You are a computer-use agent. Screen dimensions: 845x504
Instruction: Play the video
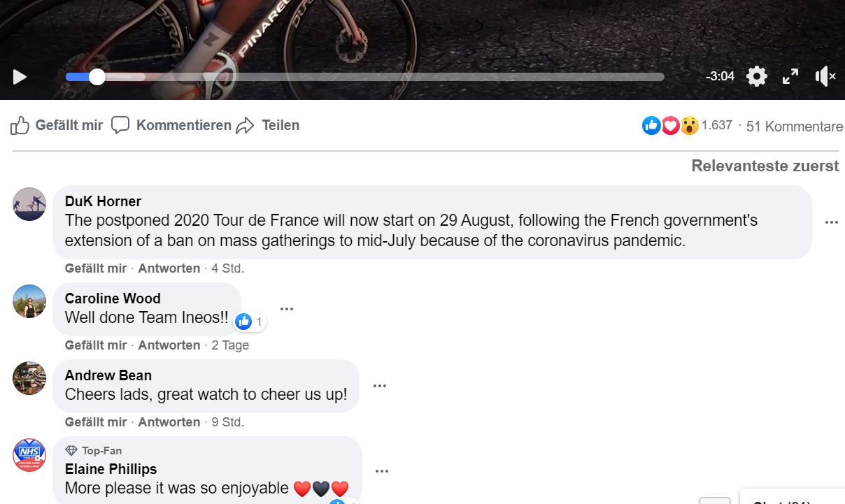20,76
